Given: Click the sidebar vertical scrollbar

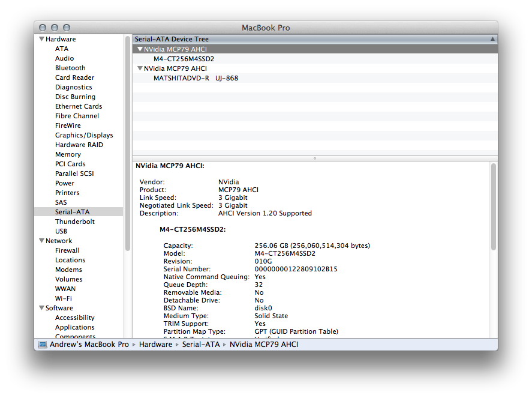Looking at the screenshot, I should pos(128,143).
